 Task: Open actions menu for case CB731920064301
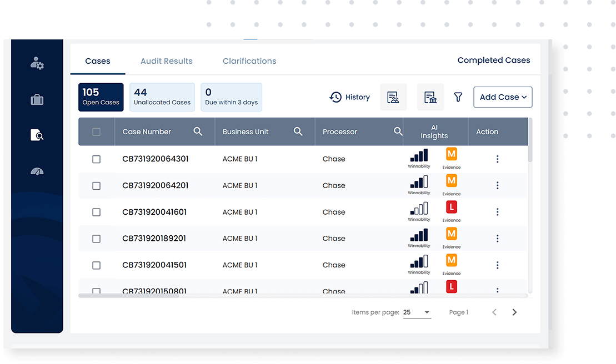[x=497, y=159]
